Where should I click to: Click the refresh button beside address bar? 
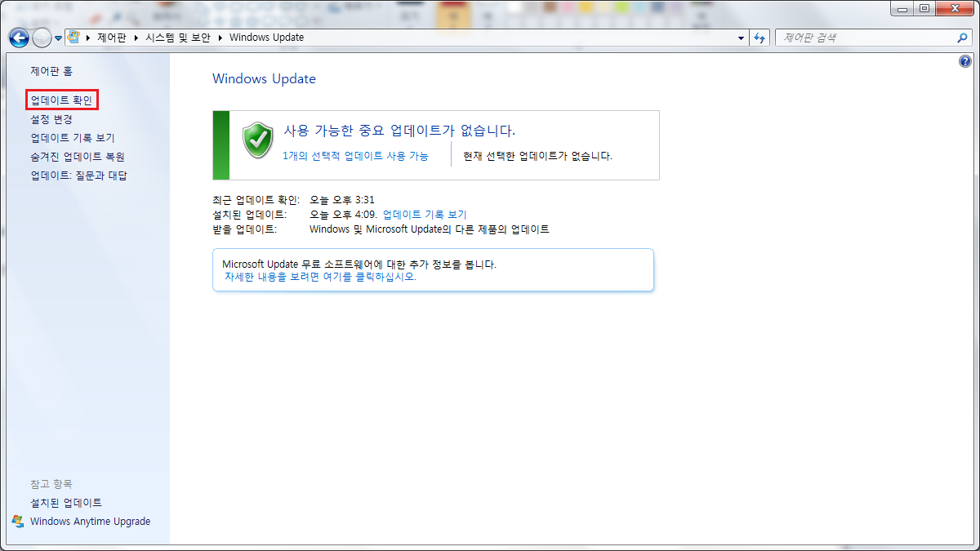(760, 38)
